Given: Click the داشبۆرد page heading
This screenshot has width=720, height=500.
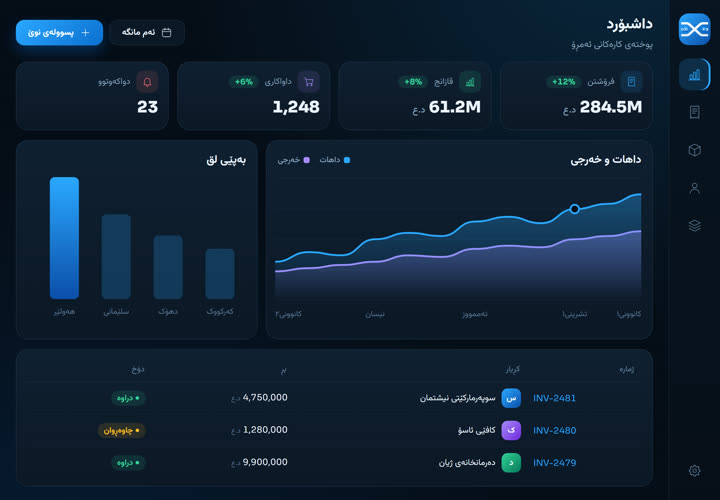Looking at the screenshot, I should point(630,24).
